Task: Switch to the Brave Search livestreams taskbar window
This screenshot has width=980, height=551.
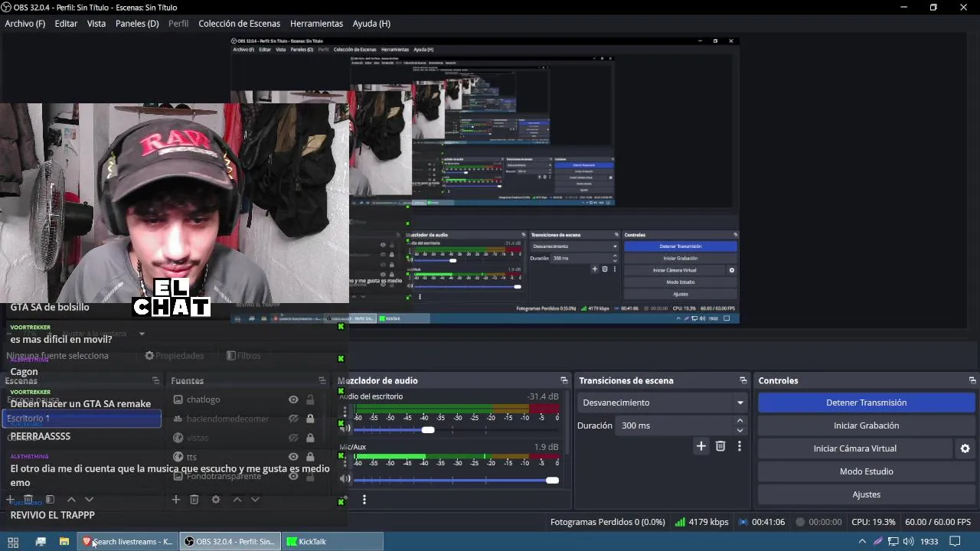Action: [x=128, y=542]
